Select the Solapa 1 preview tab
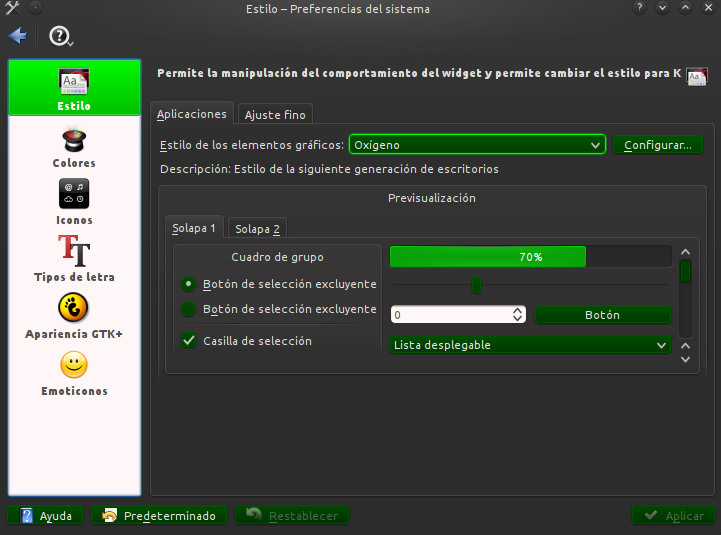Screen dimensions: 721x535 (194, 228)
